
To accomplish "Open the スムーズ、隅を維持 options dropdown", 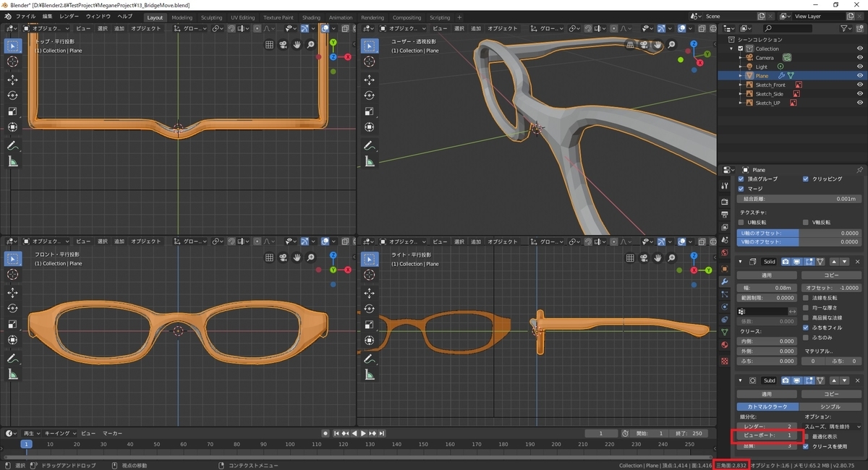I will (833, 427).
